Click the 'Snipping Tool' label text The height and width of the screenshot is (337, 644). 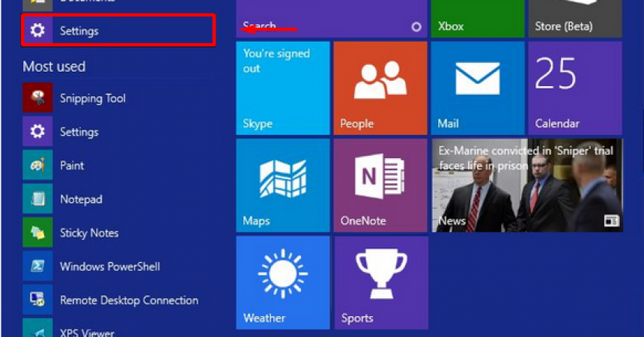pyautogui.click(x=93, y=98)
